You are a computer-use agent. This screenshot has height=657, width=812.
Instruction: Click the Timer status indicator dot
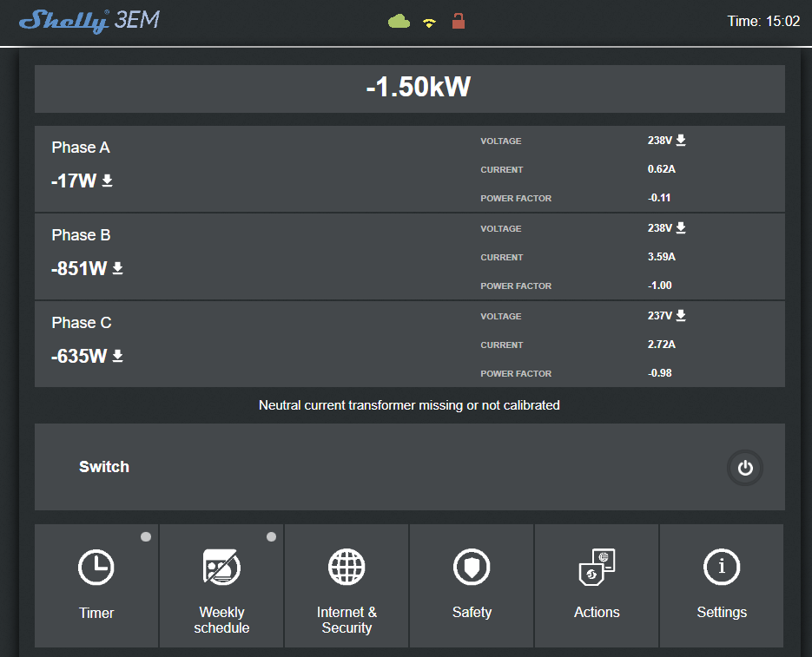coord(146,537)
